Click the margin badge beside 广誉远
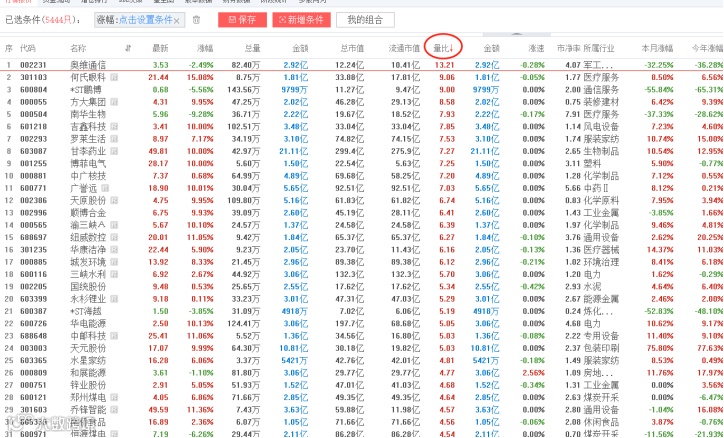This screenshot has width=724, height=438. (x=105, y=188)
